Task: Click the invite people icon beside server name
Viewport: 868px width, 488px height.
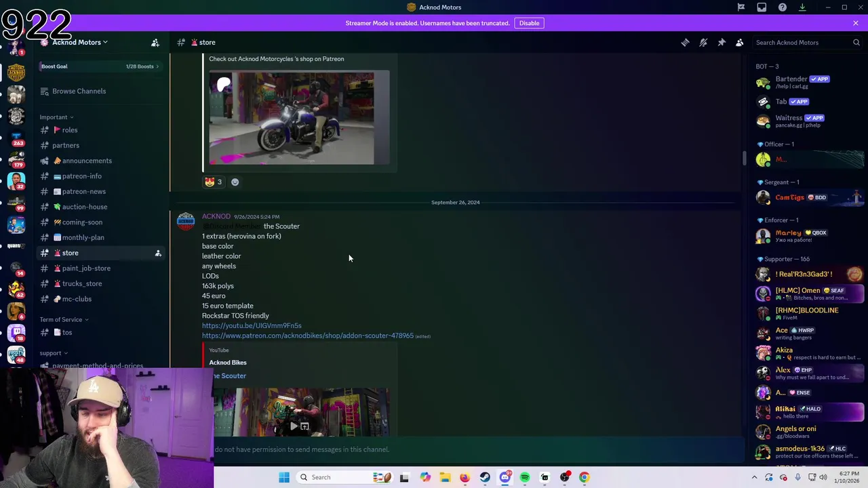Action: point(155,43)
